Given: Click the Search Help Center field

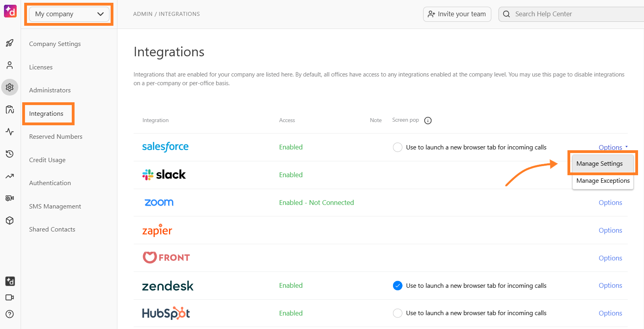Looking at the screenshot, I should 571,14.
